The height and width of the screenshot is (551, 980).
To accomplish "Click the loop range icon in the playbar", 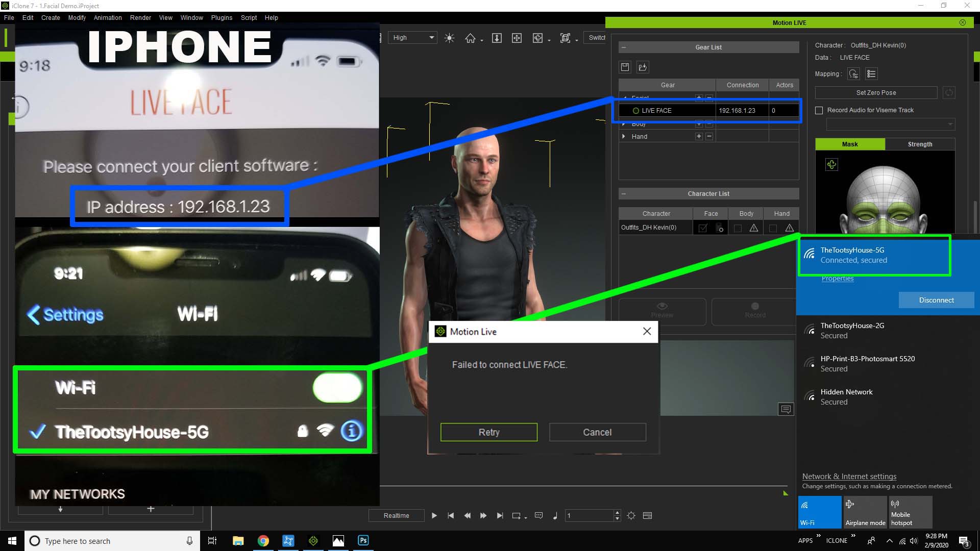I will [x=516, y=516].
